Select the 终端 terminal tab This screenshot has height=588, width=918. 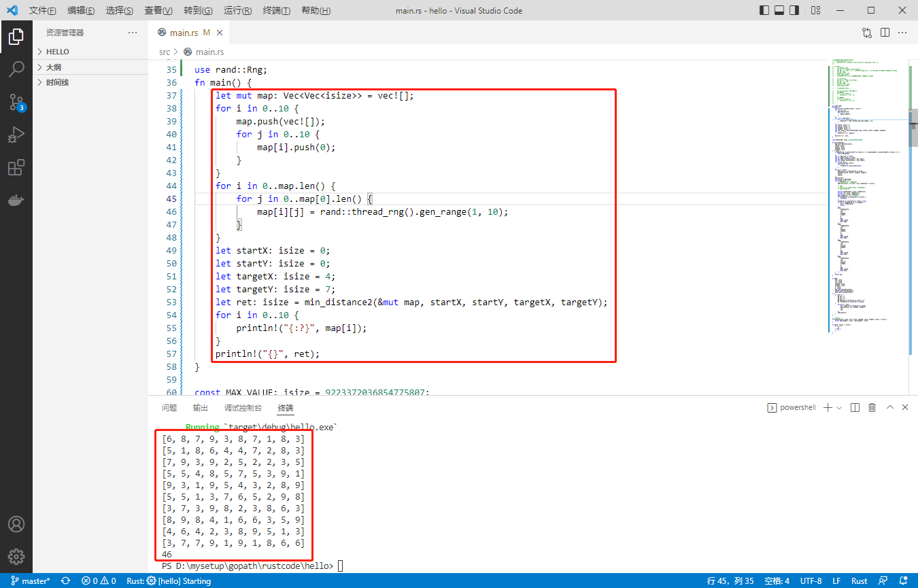point(286,408)
